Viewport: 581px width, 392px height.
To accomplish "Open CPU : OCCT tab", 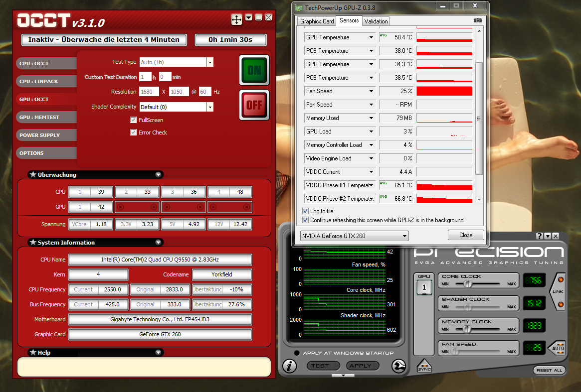I will tap(46, 63).
